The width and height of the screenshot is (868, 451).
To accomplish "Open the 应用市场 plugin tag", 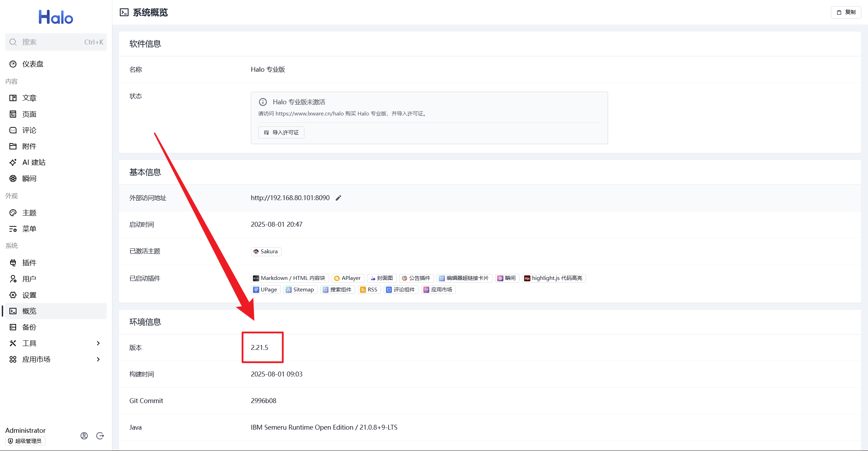I will tap(438, 290).
